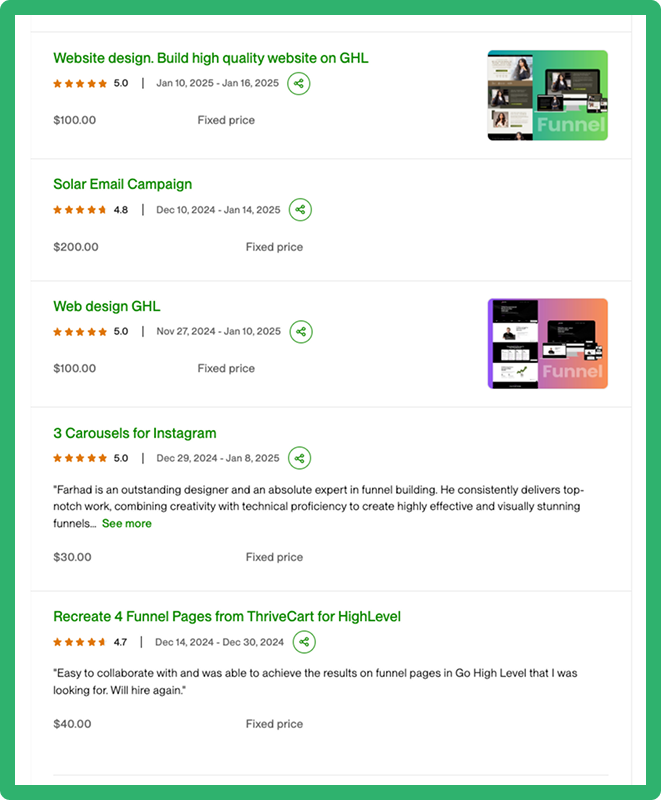Share the Recreate 4 Funnel Pages job
661x800 pixels.
pos(304,642)
